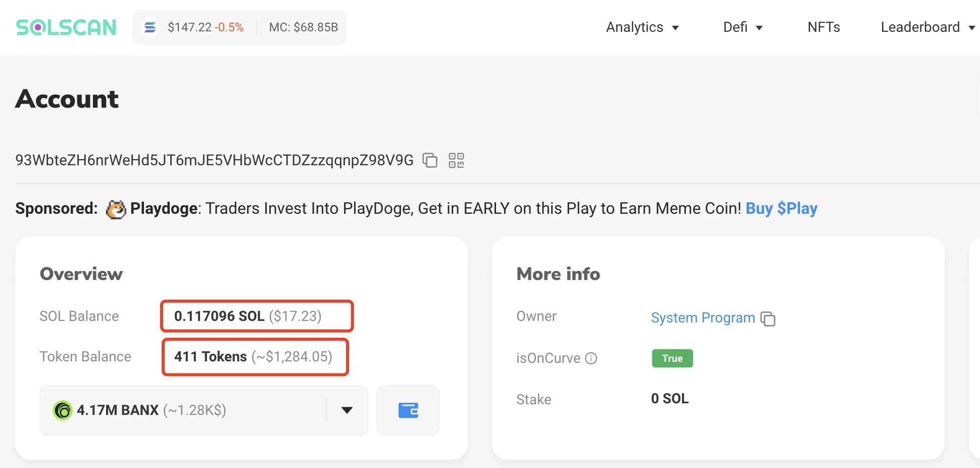
Task: Expand the BANX token balance dropdown
Action: [x=347, y=410]
